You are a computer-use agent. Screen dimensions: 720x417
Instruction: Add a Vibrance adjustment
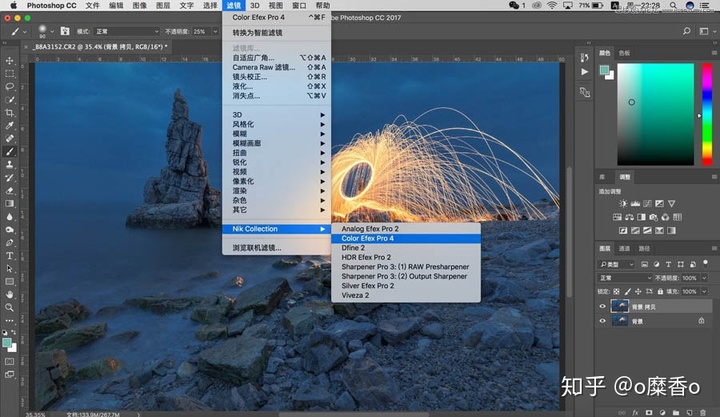point(672,203)
